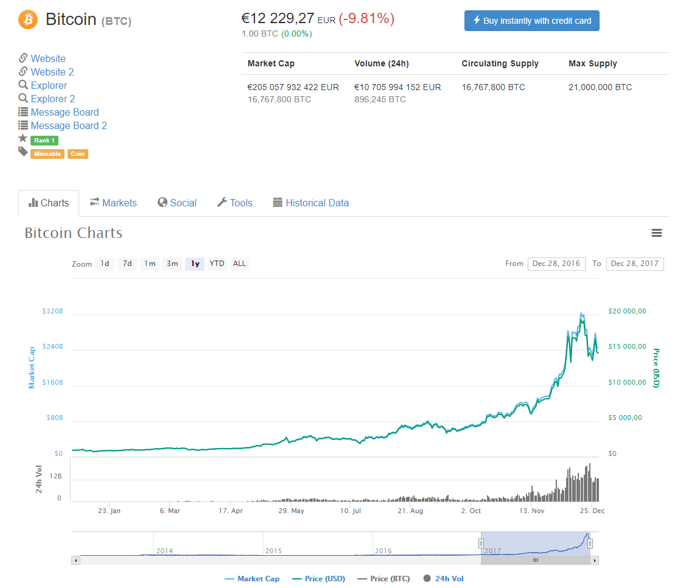
Task: Click the market cap €205 057 932 422 EUR
Action: (x=293, y=87)
